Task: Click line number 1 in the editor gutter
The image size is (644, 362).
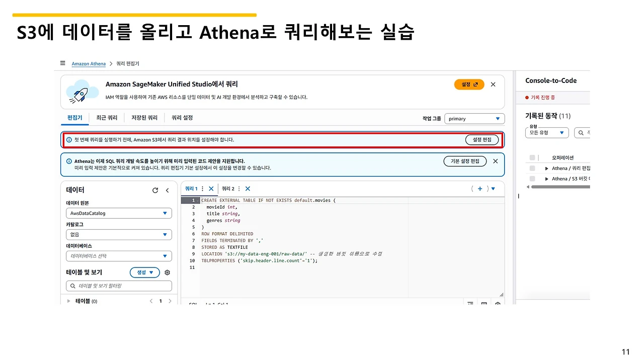Action: [192, 200]
